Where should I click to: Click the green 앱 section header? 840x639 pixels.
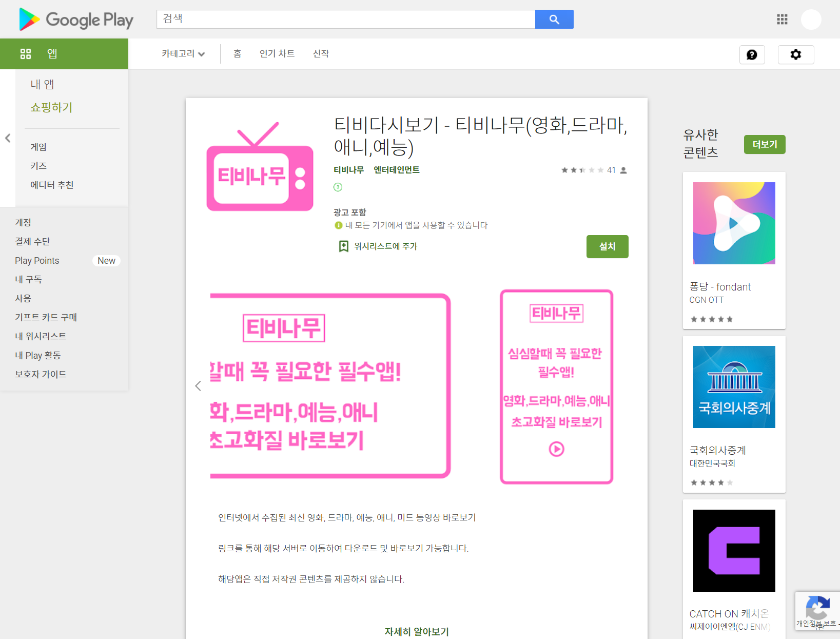(64, 54)
